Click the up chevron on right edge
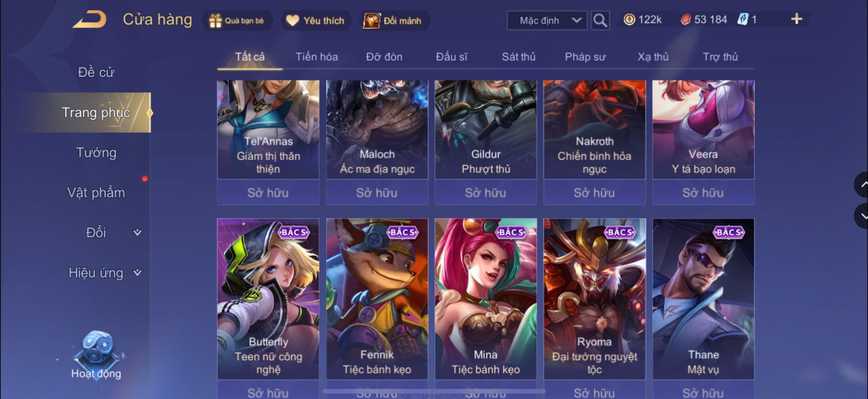868x399 pixels. tap(861, 185)
